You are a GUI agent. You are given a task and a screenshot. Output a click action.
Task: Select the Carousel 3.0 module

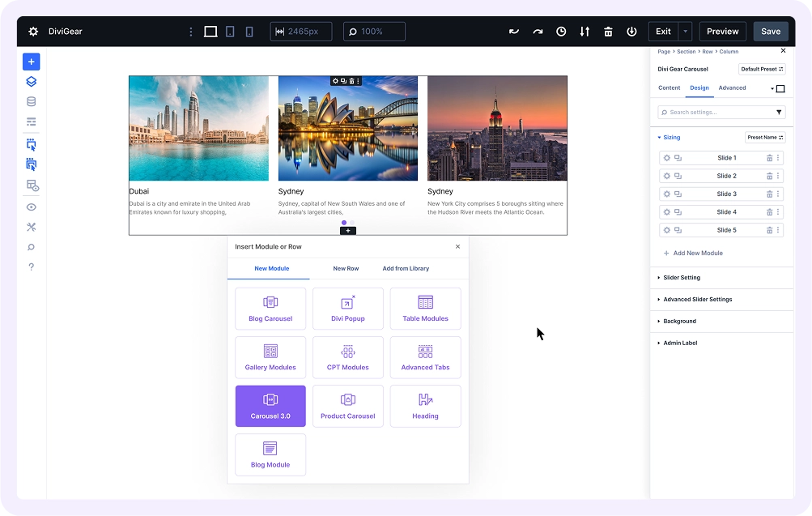coord(270,406)
